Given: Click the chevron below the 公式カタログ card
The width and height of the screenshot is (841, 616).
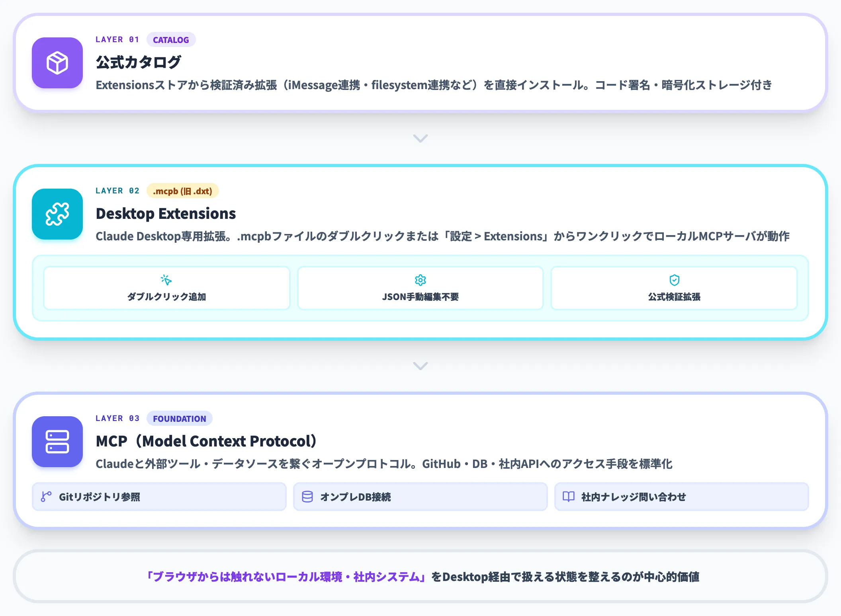Looking at the screenshot, I should click(420, 138).
